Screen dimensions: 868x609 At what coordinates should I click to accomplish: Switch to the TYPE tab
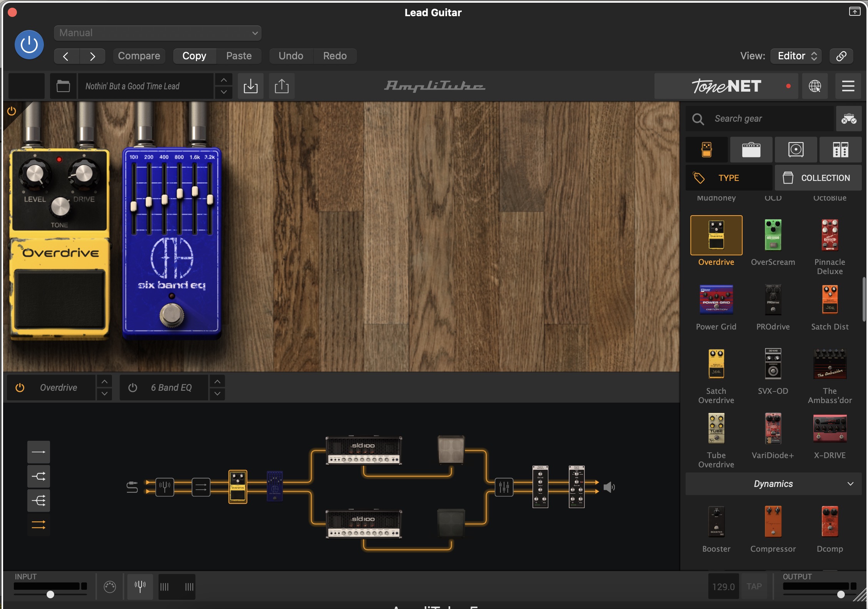tap(729, 178)
